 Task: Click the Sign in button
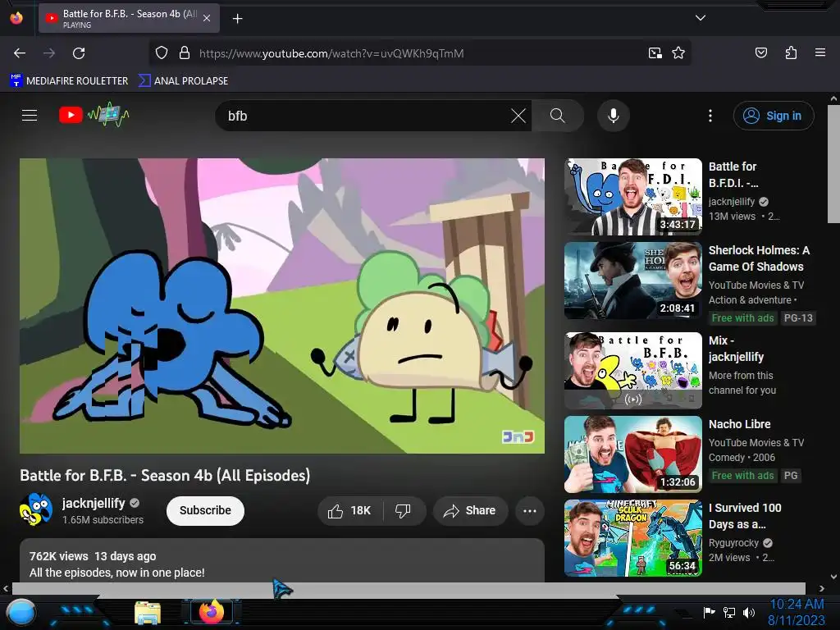point(774,116)
